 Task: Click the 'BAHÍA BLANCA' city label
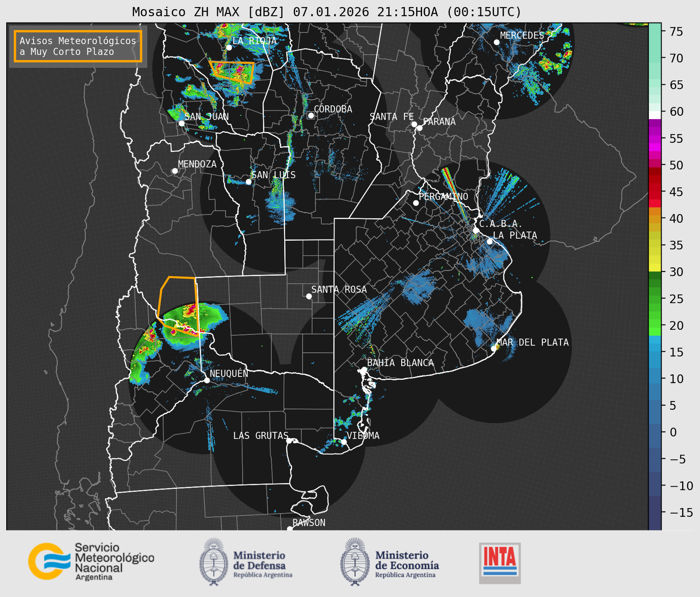(400, 363)
